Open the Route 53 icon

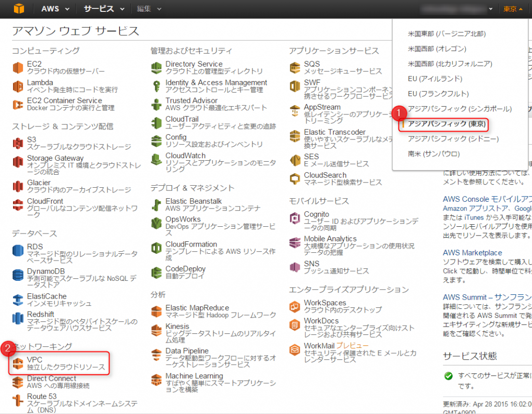pos(18,400)
